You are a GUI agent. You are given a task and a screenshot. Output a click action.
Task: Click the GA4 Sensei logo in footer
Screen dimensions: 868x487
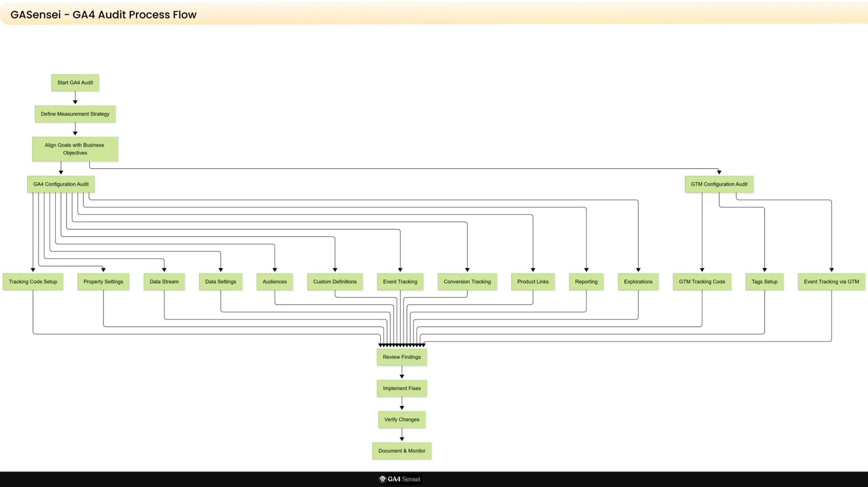[400, 479]
